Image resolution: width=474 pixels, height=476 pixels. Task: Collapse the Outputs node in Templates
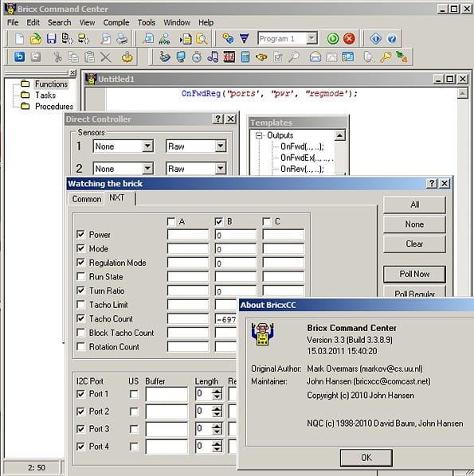tap(259, 135)
